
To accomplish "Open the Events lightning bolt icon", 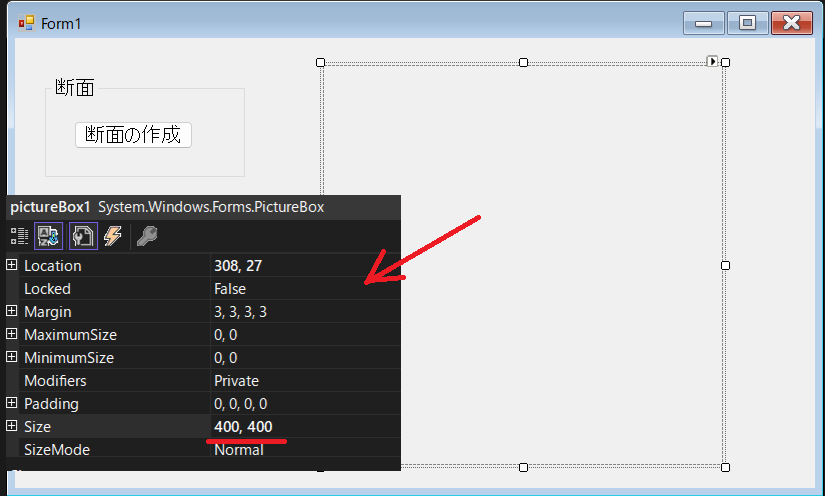I will (x=113, y=236).
